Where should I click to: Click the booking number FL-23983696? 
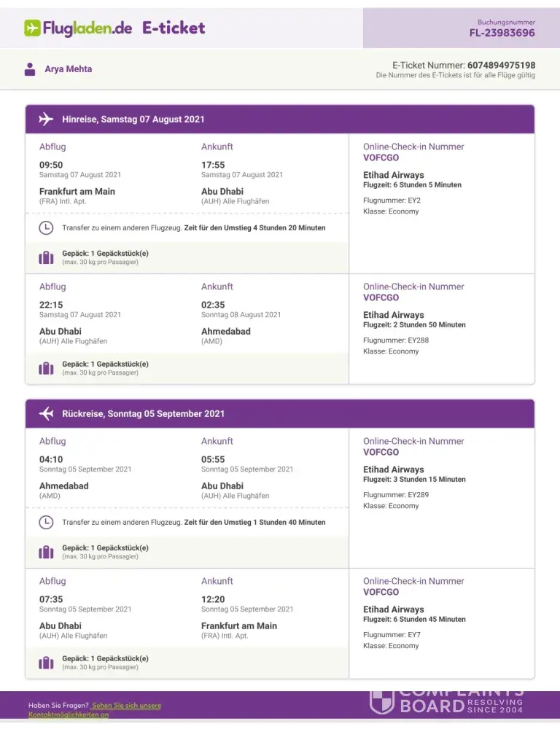[502, 33]
